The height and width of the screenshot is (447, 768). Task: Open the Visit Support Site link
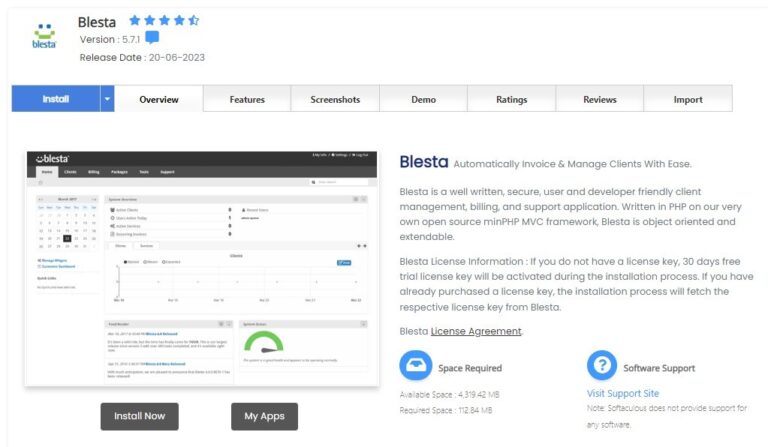[623, 393]
